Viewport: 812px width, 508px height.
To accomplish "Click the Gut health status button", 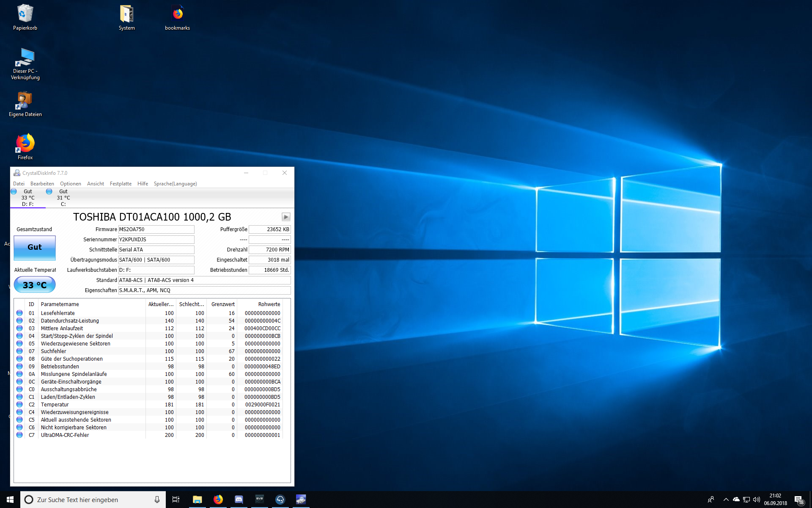I will [x=35, y=247].
